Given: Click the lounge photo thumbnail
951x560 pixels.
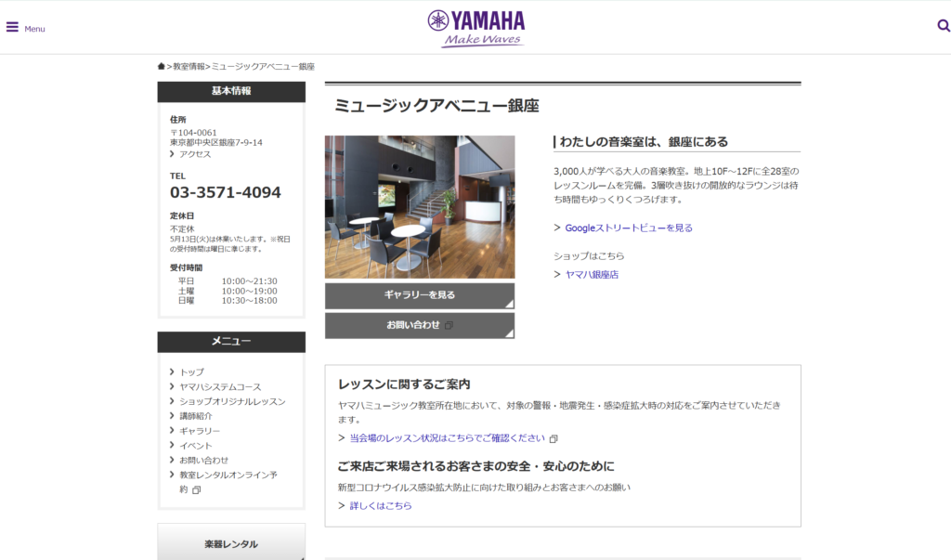Looking at the screenshot, I should (420, 207).
